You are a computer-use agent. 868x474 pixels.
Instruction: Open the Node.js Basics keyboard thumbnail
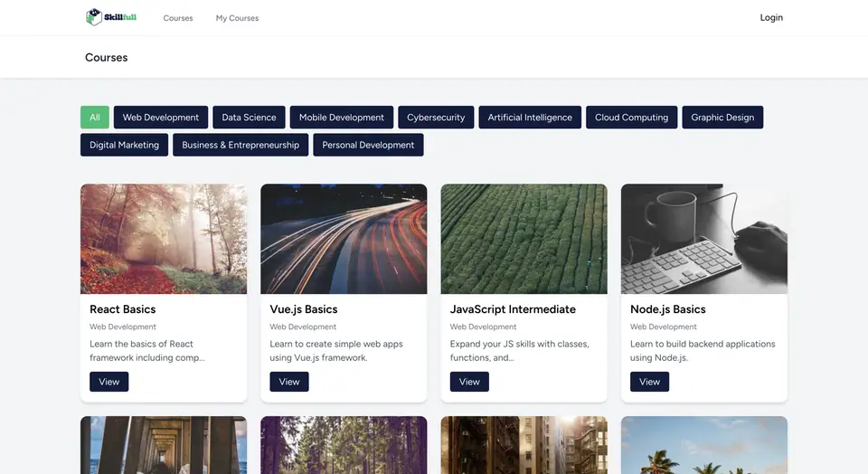704,239
